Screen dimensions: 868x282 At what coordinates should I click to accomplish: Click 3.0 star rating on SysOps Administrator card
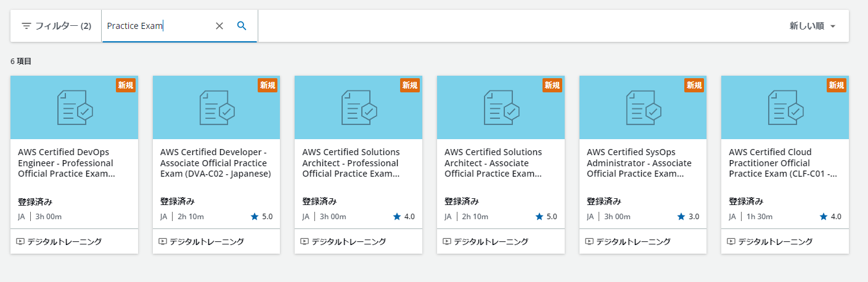(x=688, y=216)
